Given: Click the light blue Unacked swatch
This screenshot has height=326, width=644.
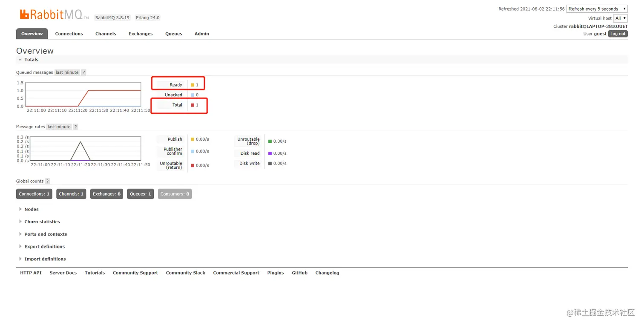Looking at the screenshot, I should click(x=193, y=95).
